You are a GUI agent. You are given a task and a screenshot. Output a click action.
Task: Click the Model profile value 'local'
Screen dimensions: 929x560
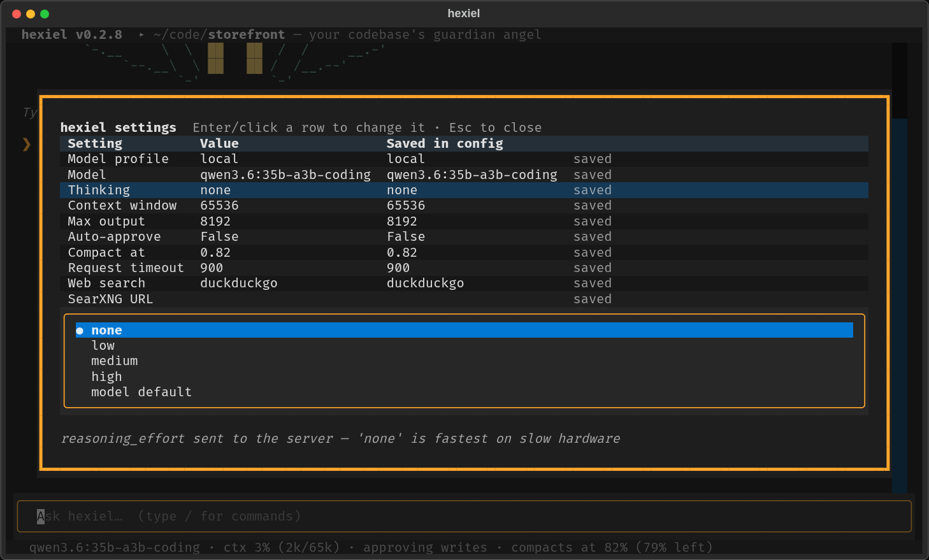219,159
